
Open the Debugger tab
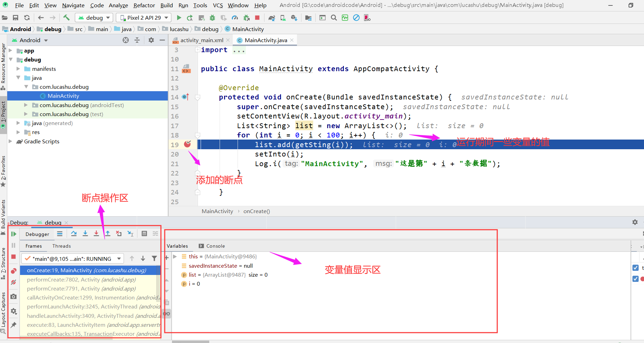click(x=37, y=234)
